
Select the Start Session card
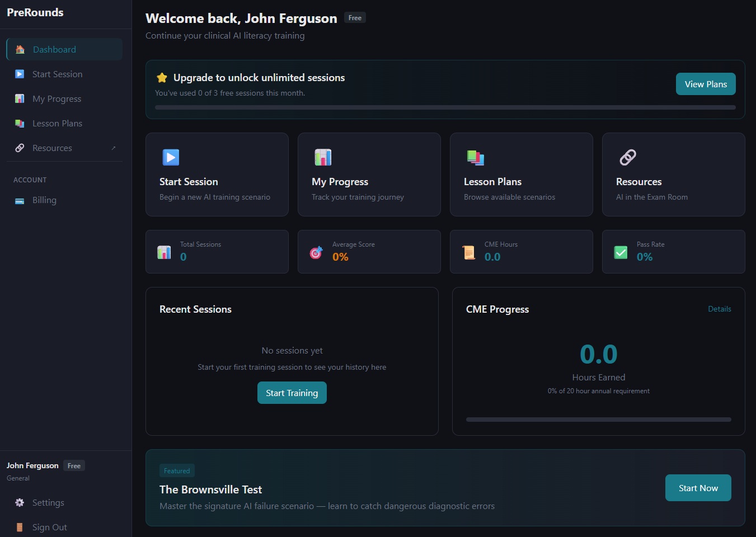(x=217, y=175)
